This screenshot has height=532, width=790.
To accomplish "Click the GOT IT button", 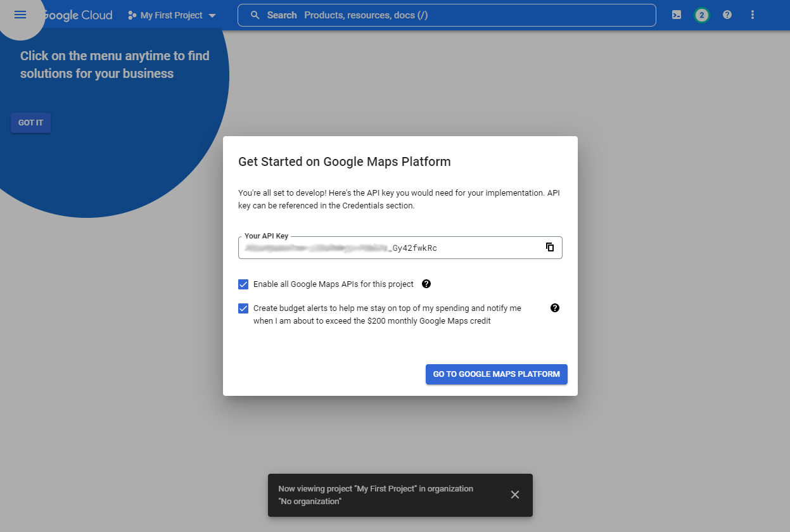I will point(30,123).
